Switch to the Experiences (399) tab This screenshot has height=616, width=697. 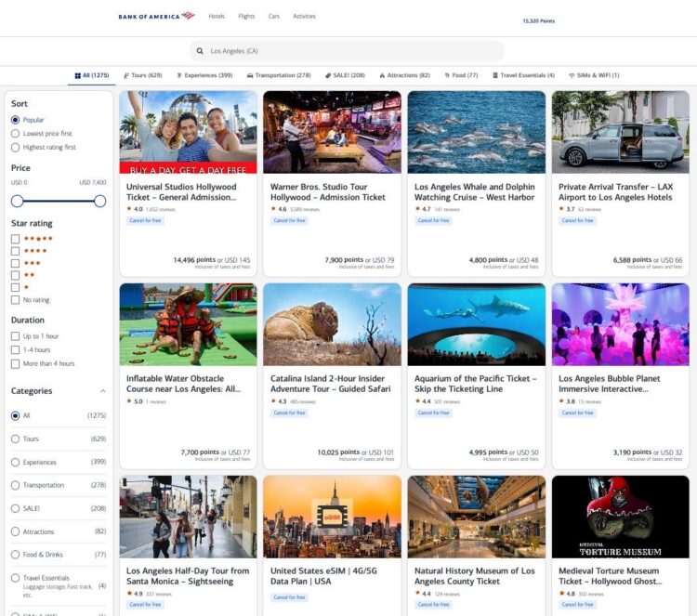click(x=204, y=75)
